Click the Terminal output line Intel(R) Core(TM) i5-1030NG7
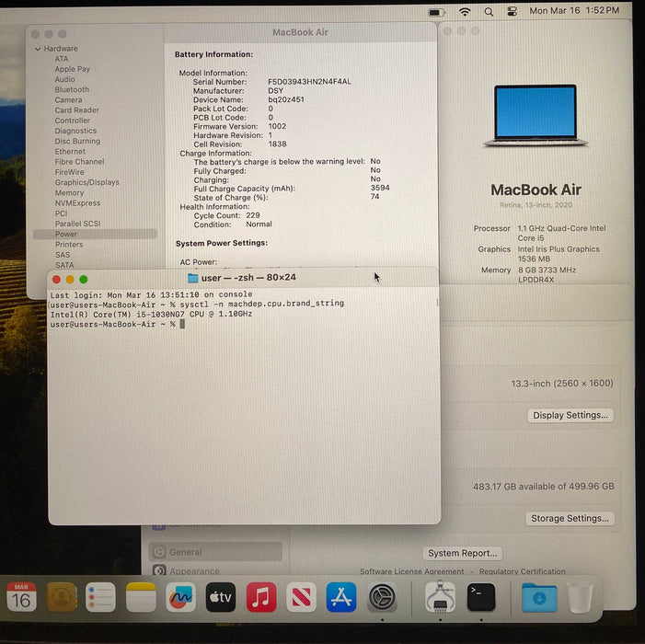Image resolution: width=645 pixels, height=644 pixels. tap(152, 315)
